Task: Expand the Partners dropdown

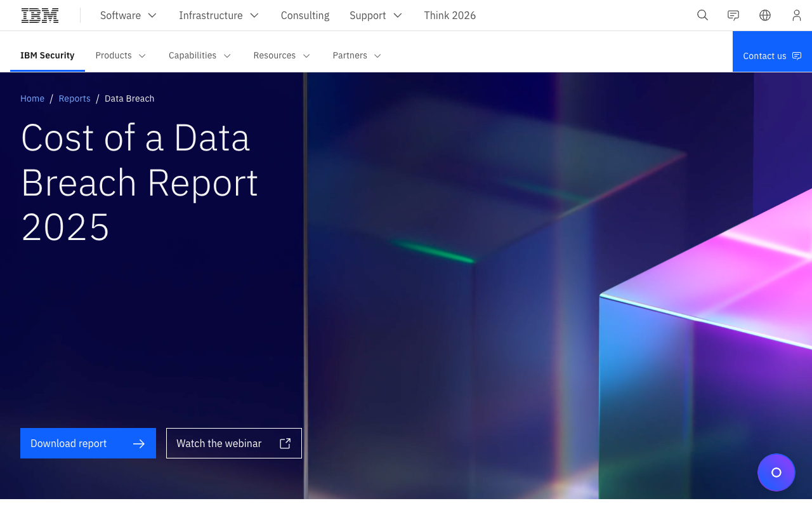Action: click(358, 55)
